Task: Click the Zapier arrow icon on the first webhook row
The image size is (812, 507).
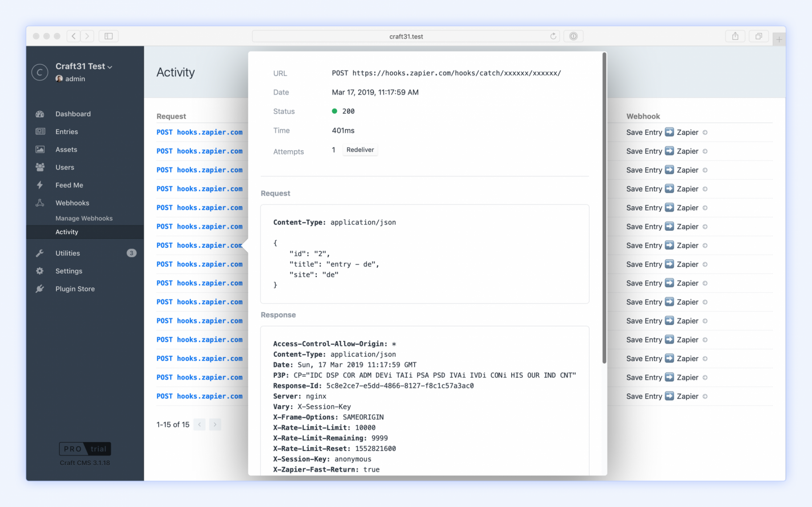Action: point(670,132)
